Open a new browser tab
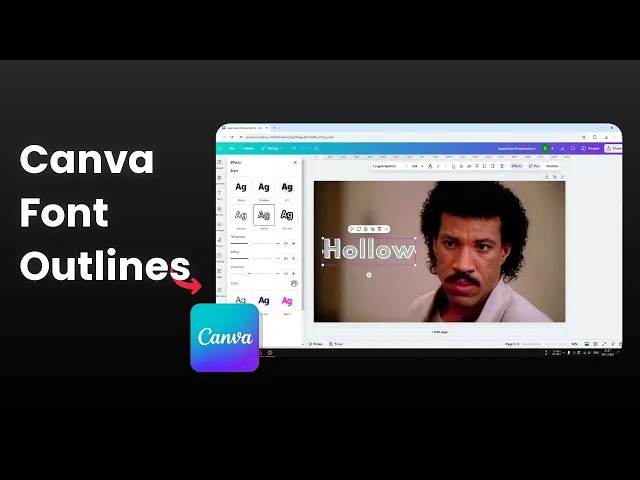The image size is (640, 480). tap(274, 128)
